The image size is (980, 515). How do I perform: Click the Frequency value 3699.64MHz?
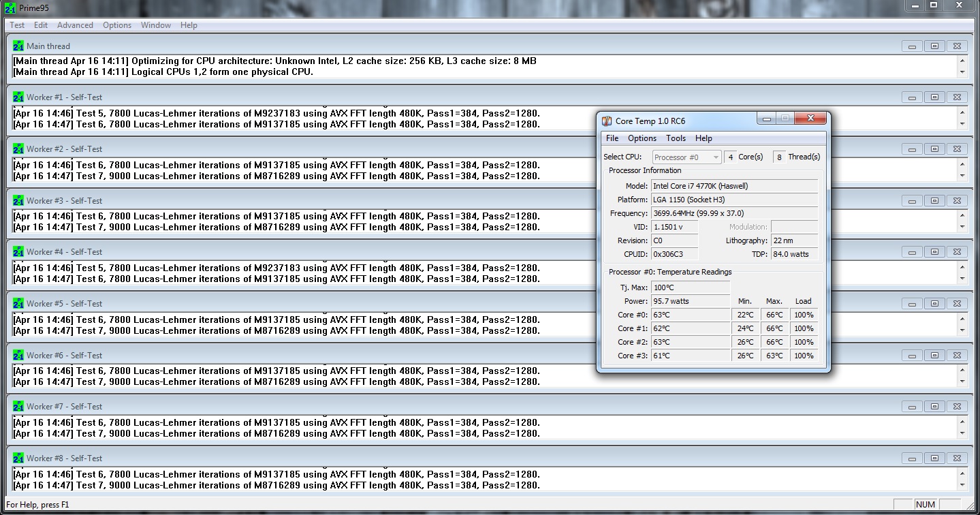pos(734,213)
